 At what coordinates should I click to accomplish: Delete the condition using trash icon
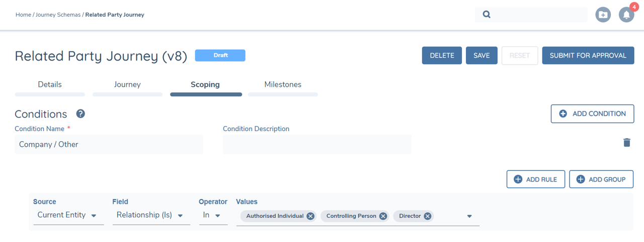point(626,143)
